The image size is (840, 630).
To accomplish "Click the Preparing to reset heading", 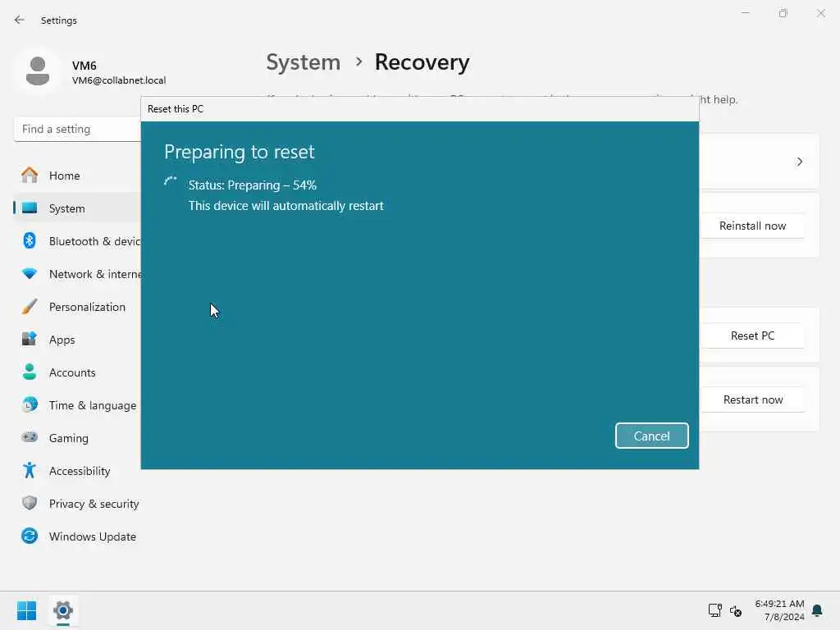I will (x=239, y=152).
